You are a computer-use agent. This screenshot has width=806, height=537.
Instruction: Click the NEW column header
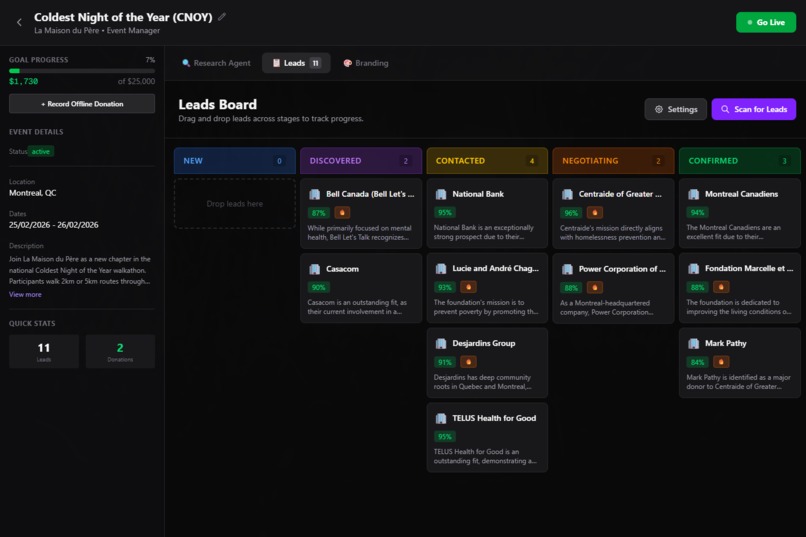(x=234, y=161)
